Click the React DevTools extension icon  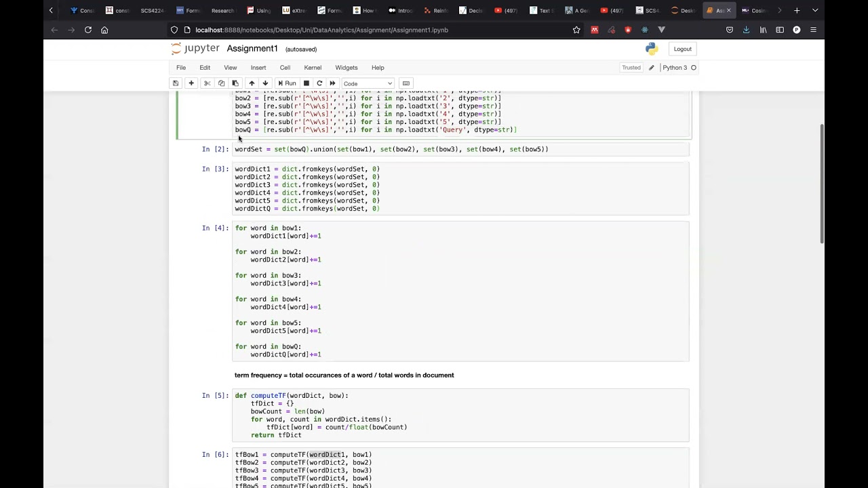(644, 30)
